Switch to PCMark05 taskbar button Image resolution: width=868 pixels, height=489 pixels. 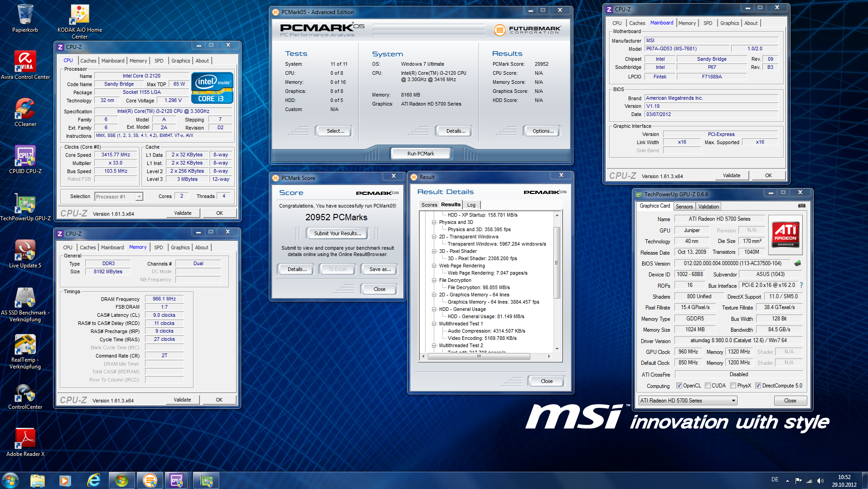[x=150, y=480]
